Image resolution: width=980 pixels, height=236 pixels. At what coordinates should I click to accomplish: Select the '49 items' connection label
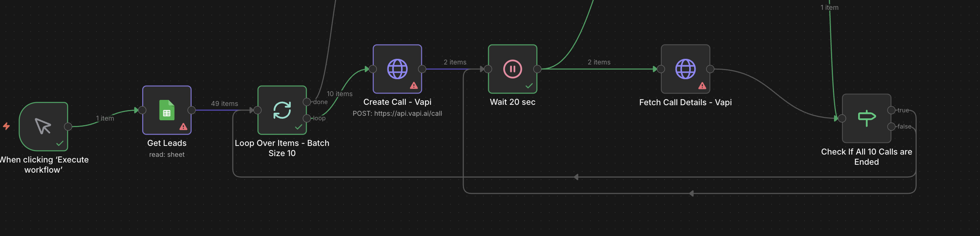point(224,103)
